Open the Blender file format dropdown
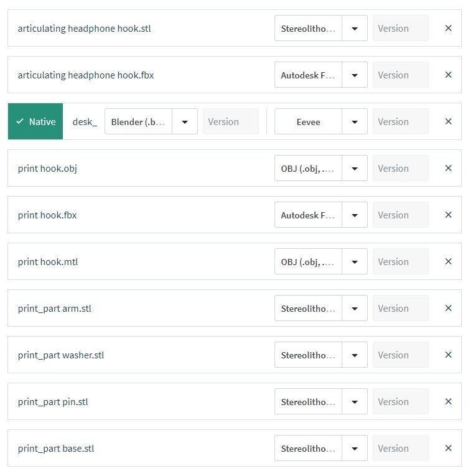 tap(185, 122)
